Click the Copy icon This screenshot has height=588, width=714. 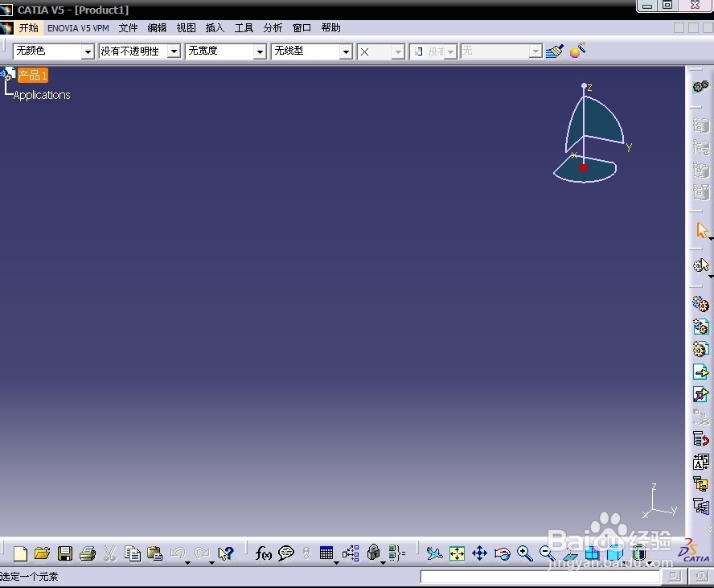click(133, 554)
